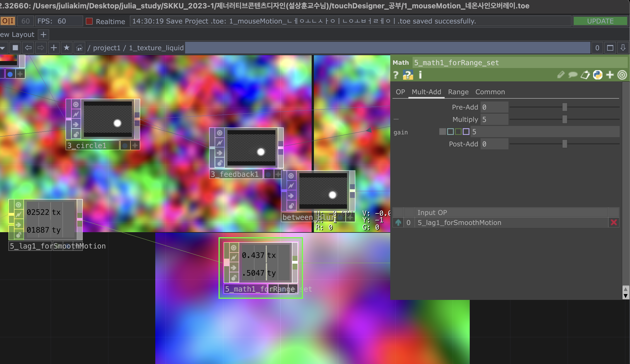This screenshot has height=364, width=630.
Task: Click the Pre-Add value field
Action: [494, 107]
